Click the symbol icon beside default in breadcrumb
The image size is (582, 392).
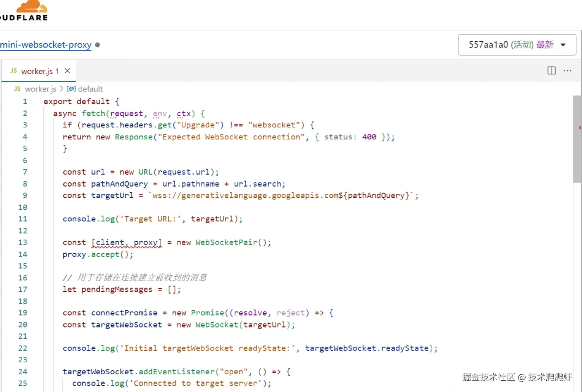(x=71, y=89)
